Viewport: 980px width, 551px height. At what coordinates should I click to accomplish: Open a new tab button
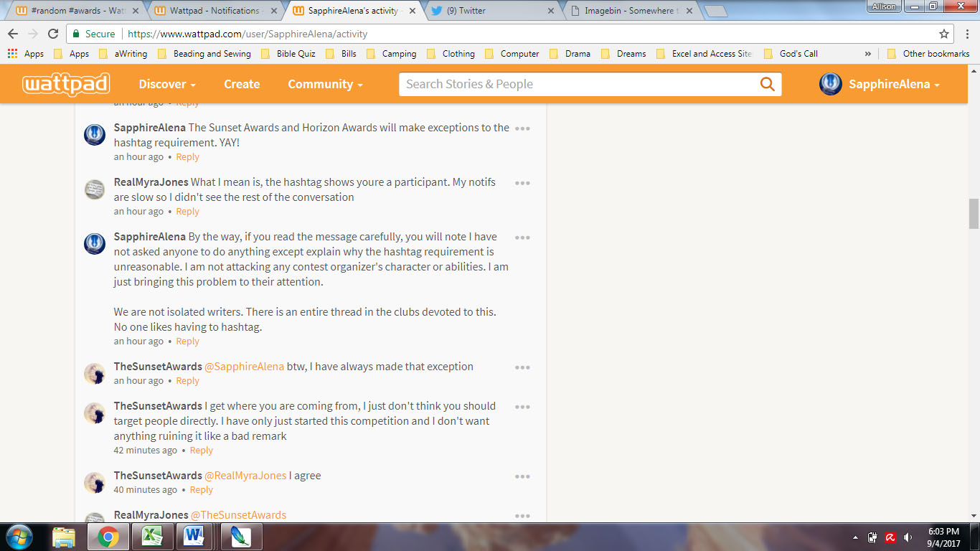coord(716,11)
